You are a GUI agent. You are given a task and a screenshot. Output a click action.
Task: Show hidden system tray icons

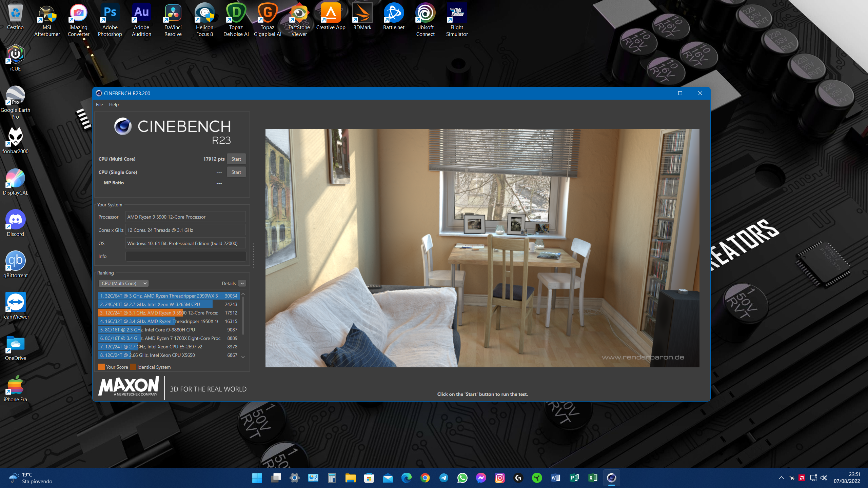coord(782,478)
